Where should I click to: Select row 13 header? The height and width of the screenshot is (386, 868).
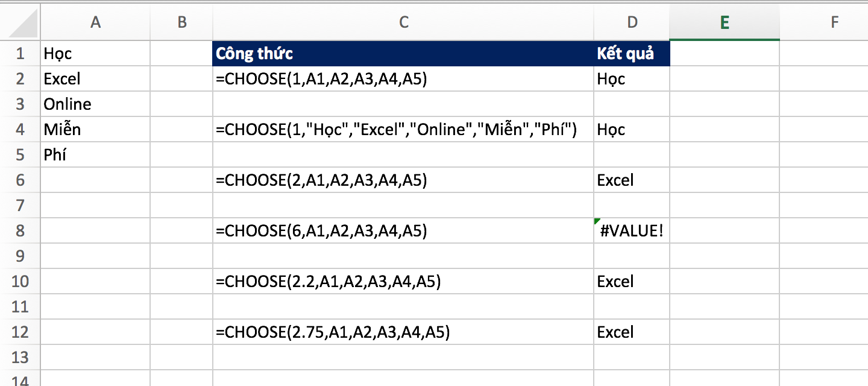click(x=20, y=357)
